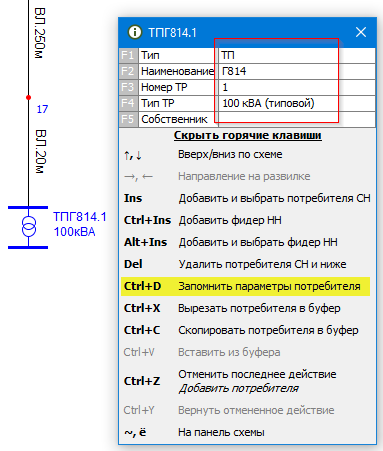
Task: Click the 100кВА label on the scheme
Action: [74, 232]
